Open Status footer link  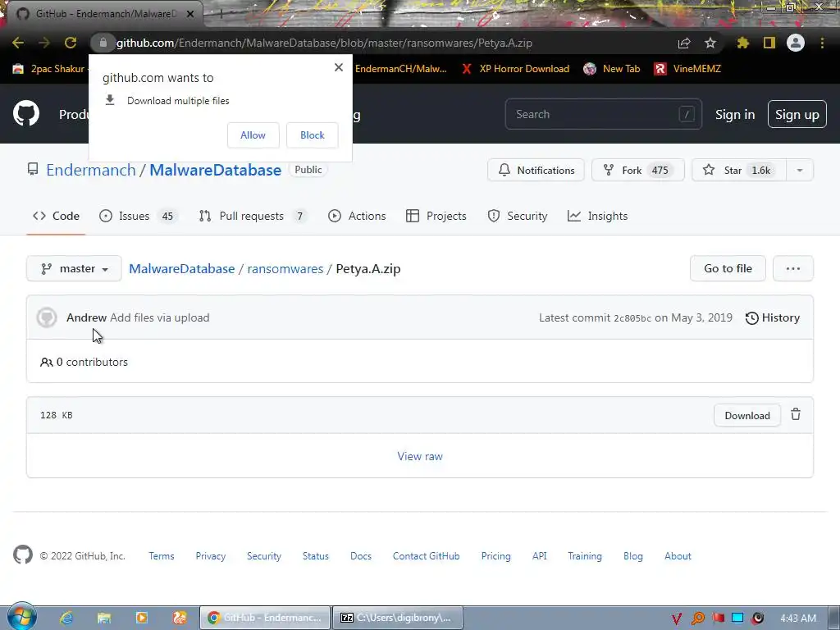tap(316, 556)
